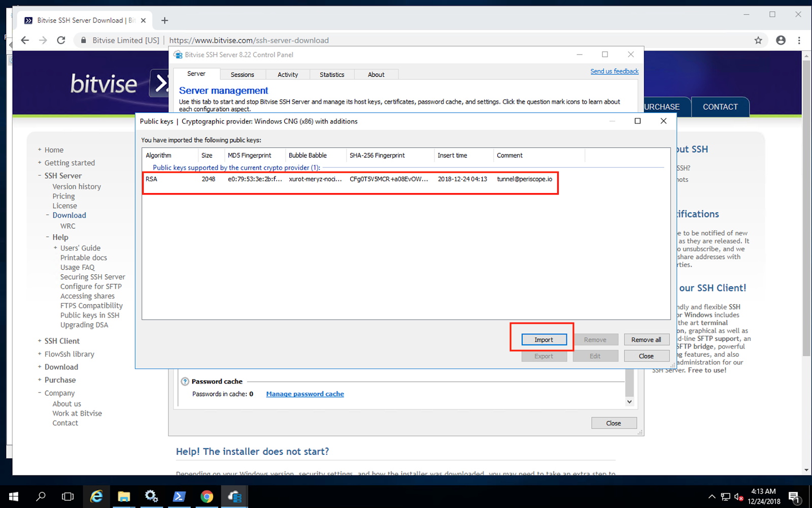The image size is (812, 508).
Task: Open the network tray icon
Action: tap(726, 496)
